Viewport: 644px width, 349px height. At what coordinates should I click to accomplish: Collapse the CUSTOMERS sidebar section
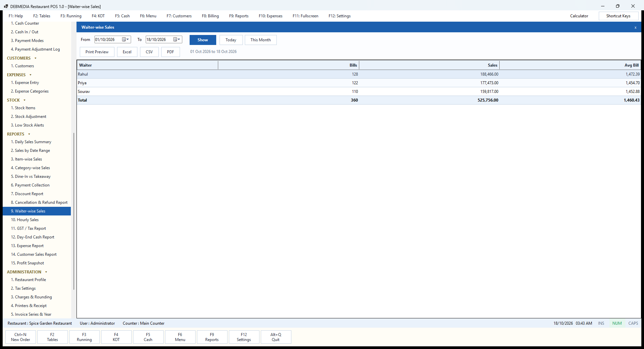35,58
